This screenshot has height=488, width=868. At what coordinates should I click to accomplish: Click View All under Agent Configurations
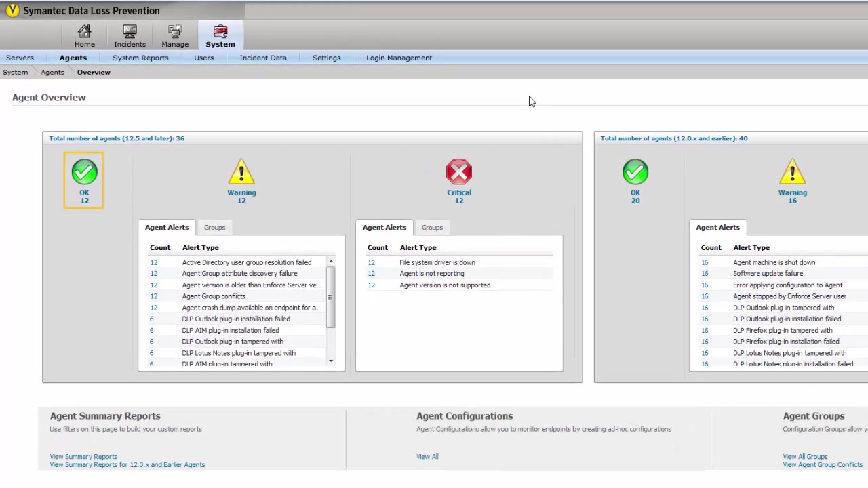[427, 457]
